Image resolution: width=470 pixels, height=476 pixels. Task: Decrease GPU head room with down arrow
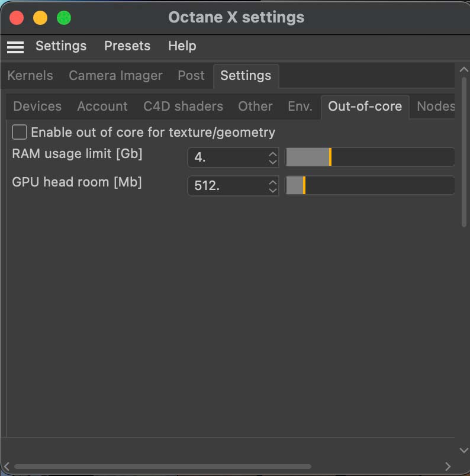pyautogui.click(x=273, y=190)
